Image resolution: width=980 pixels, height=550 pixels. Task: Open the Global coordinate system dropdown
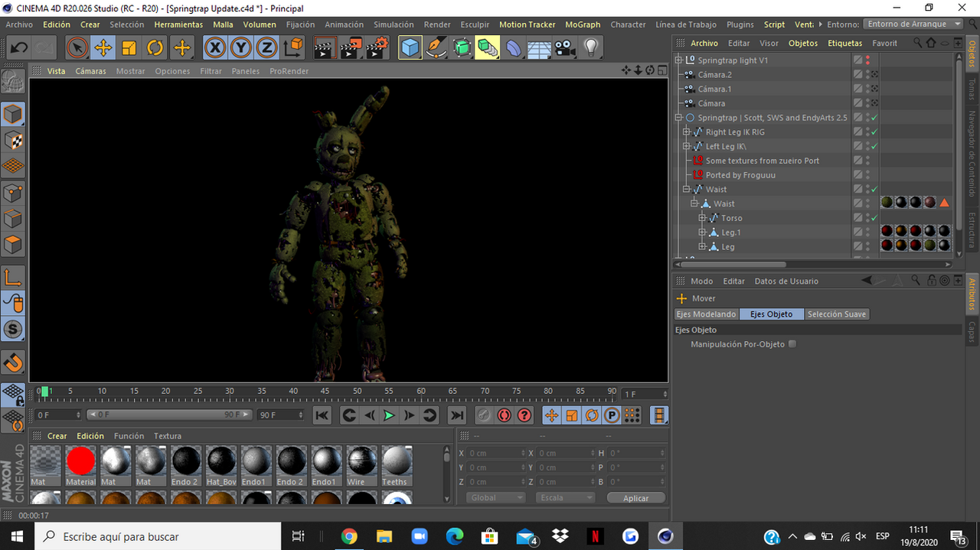(495, 497)
